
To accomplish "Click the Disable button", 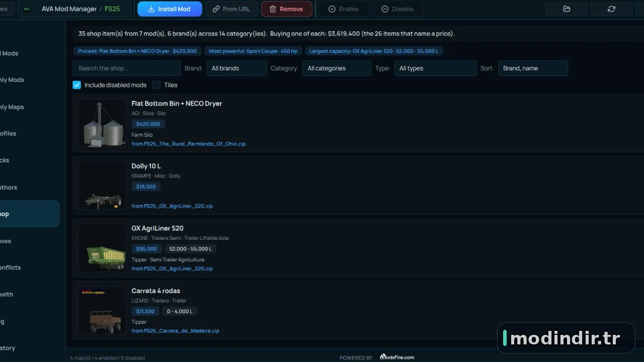I will click(397, 9).
